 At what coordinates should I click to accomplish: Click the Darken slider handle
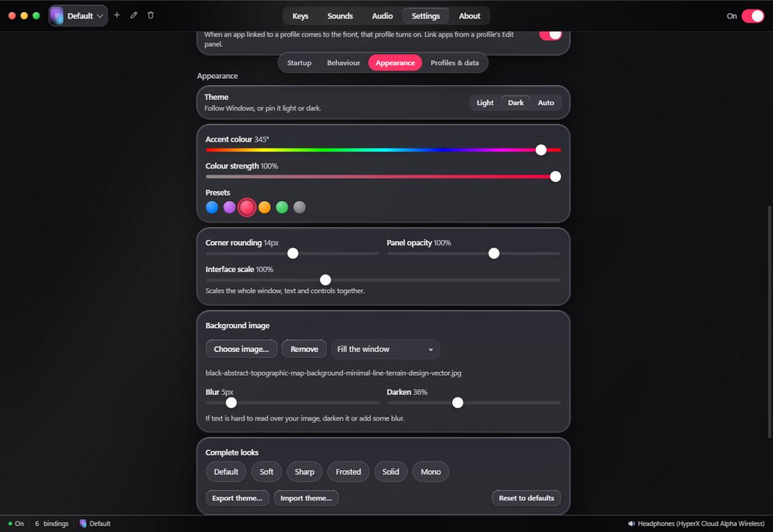pos(458,403)
